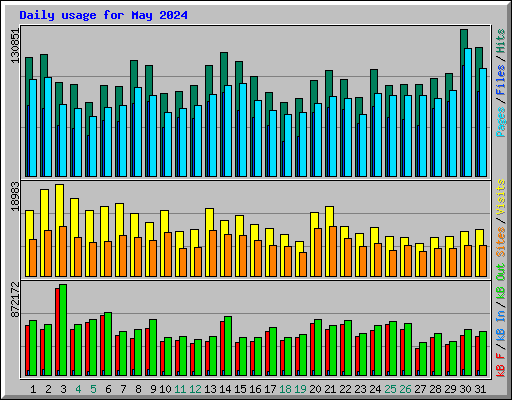Click the green weekend day 4 label
This screenshot has width=512, height=400.
(78, 389)
